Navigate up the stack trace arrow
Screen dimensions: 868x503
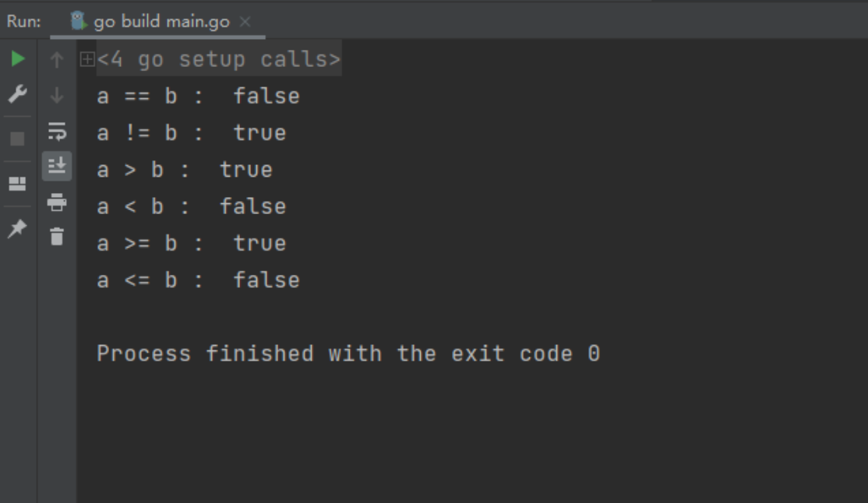[x=56, y=59]
